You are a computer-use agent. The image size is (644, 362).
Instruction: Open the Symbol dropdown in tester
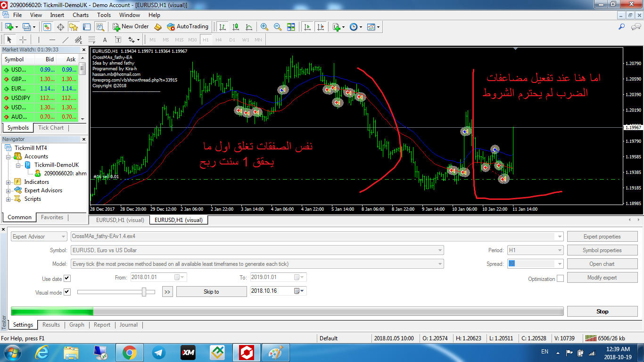tap(440, 250)
